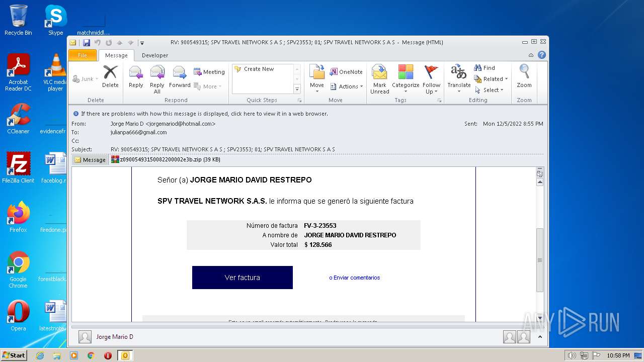Open the volume icon in system tray
The image size is (644, 362).
(x=572, y=355)
